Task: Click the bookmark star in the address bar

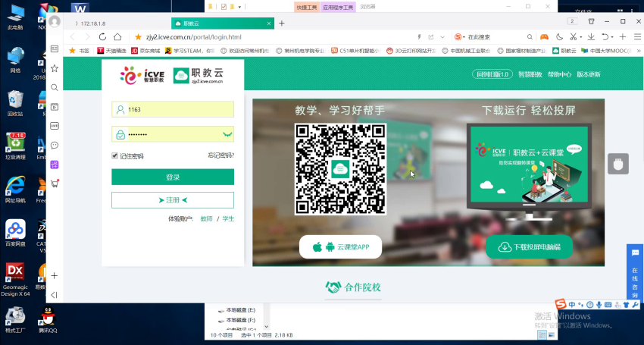Action: (139, 36)
